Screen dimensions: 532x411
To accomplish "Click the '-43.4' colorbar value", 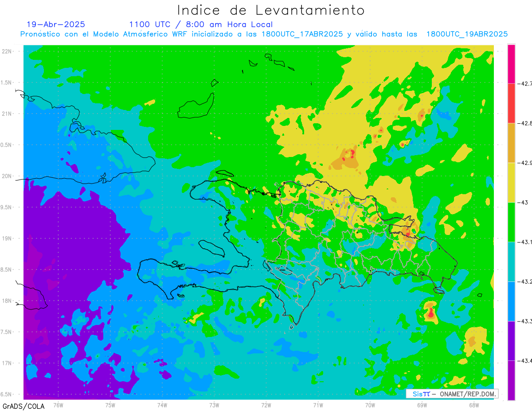I will 525,360.
